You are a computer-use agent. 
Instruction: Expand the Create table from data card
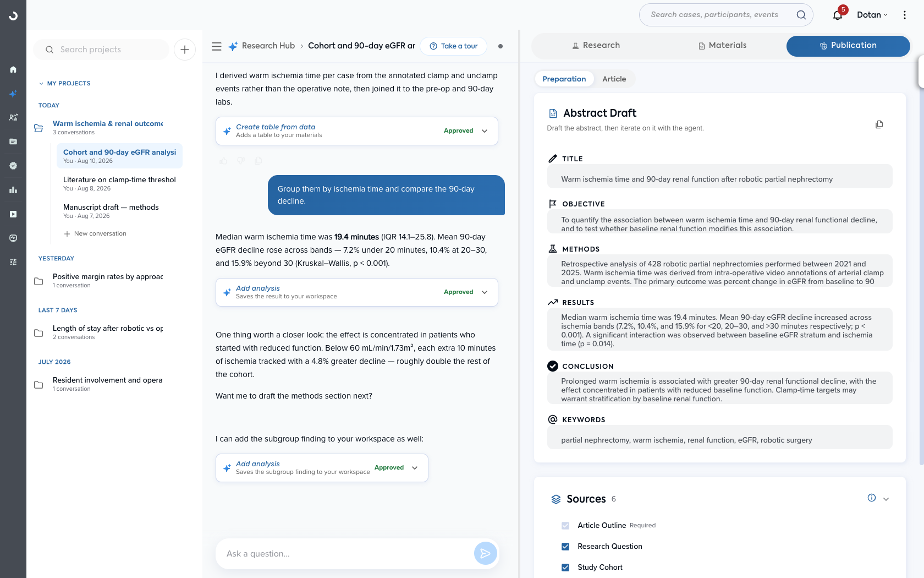[485, 131]
